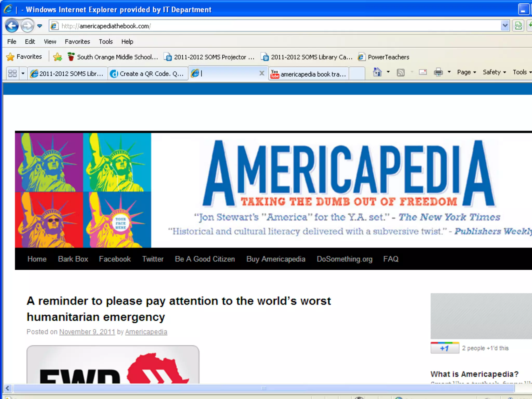Screen dimensions: 532x399
Task: Click the Read Mail envelope icon
Action: tap(423, 72)
